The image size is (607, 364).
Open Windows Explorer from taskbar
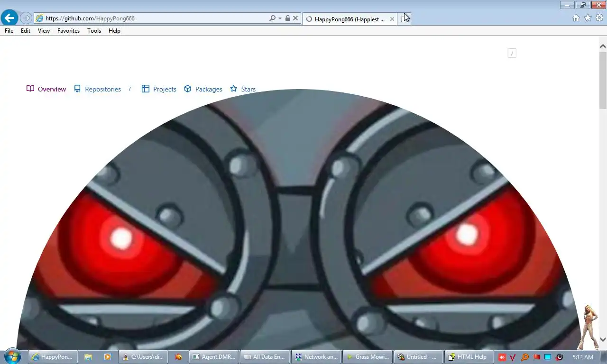(88, 357)
